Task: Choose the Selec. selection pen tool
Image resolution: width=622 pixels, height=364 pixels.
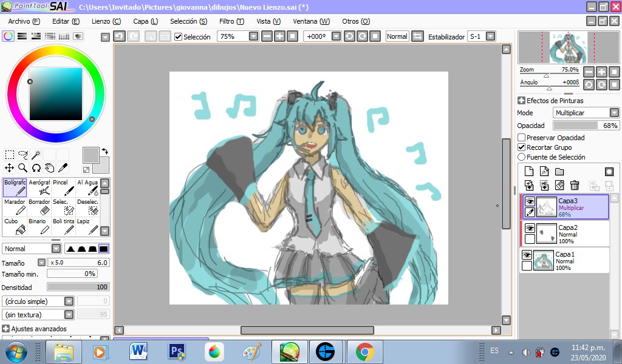Action: tap(63, 207)
